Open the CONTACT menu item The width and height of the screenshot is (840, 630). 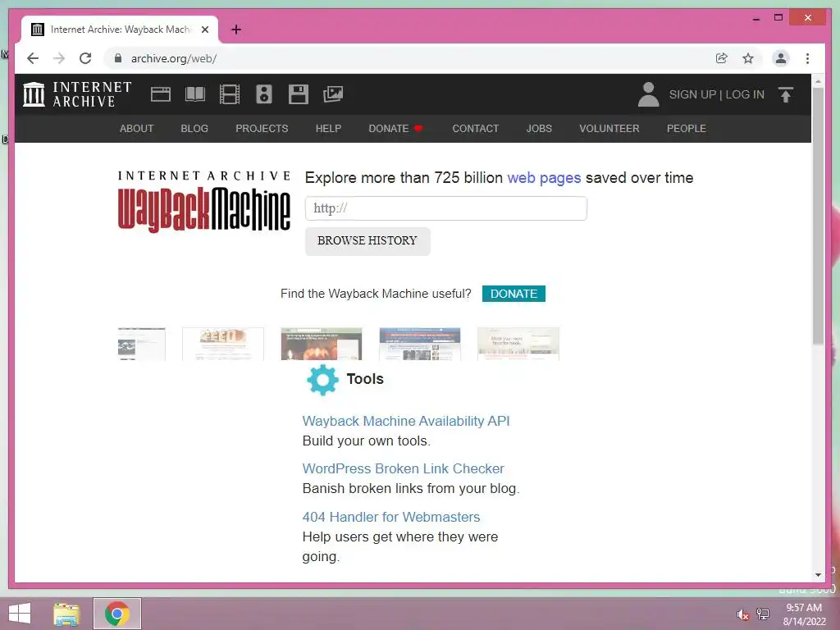[476, 129]
